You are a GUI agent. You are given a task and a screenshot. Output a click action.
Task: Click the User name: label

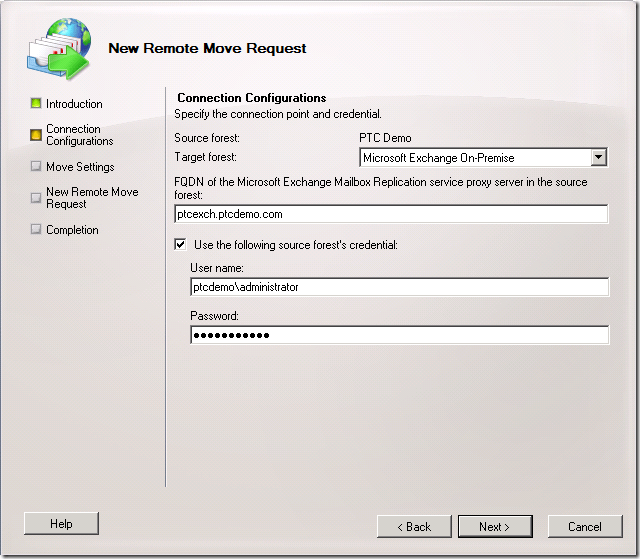pos(217,268)
